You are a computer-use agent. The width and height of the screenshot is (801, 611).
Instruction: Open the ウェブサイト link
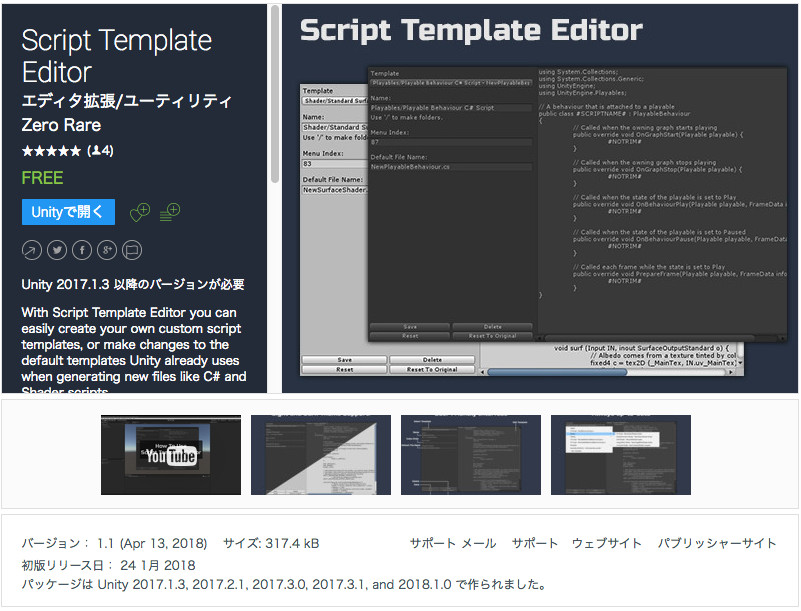(x=606, y=543)
